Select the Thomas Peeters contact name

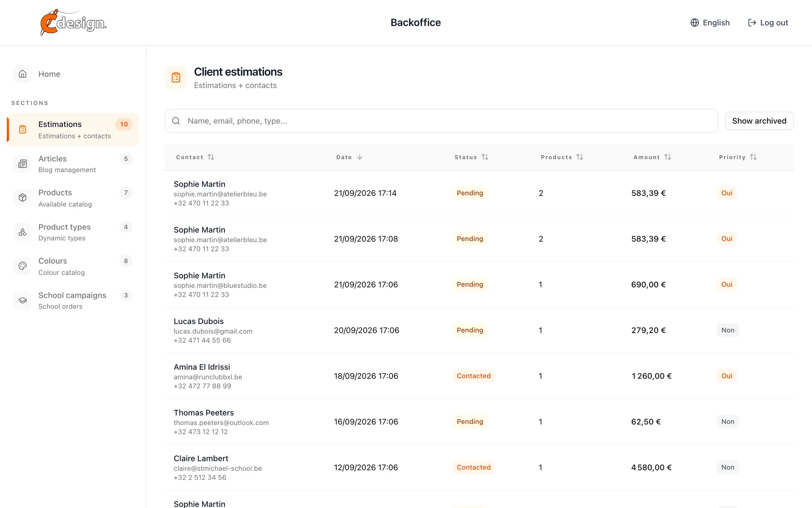click(x=204, y=413)
